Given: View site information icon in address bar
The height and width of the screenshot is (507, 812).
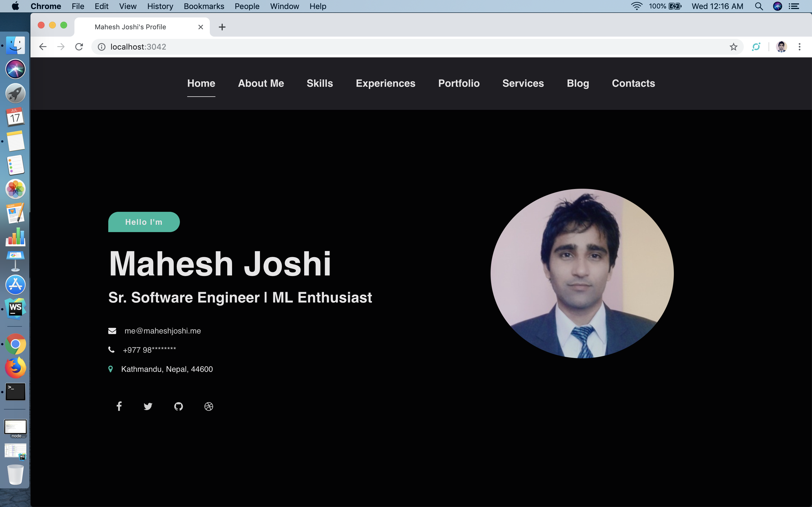Looking at the screenshot, I should coord(101,47).
